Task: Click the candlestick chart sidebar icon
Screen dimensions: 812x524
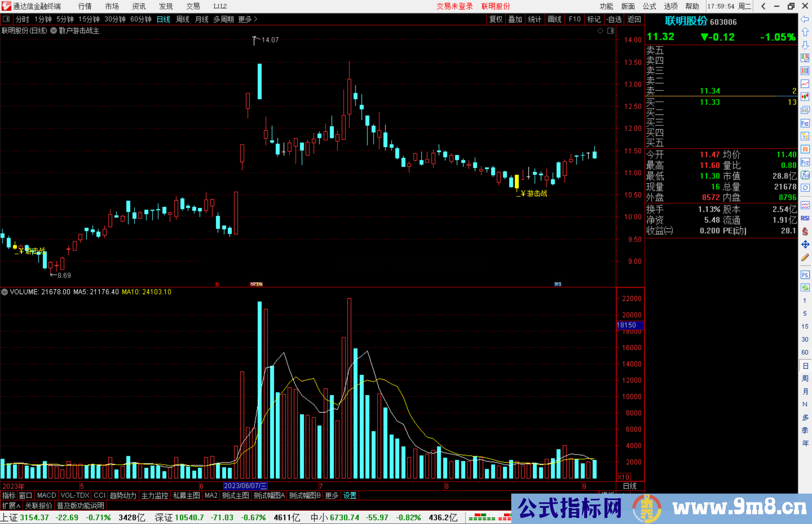Action: pyautogui.click(x=805, y=97)
